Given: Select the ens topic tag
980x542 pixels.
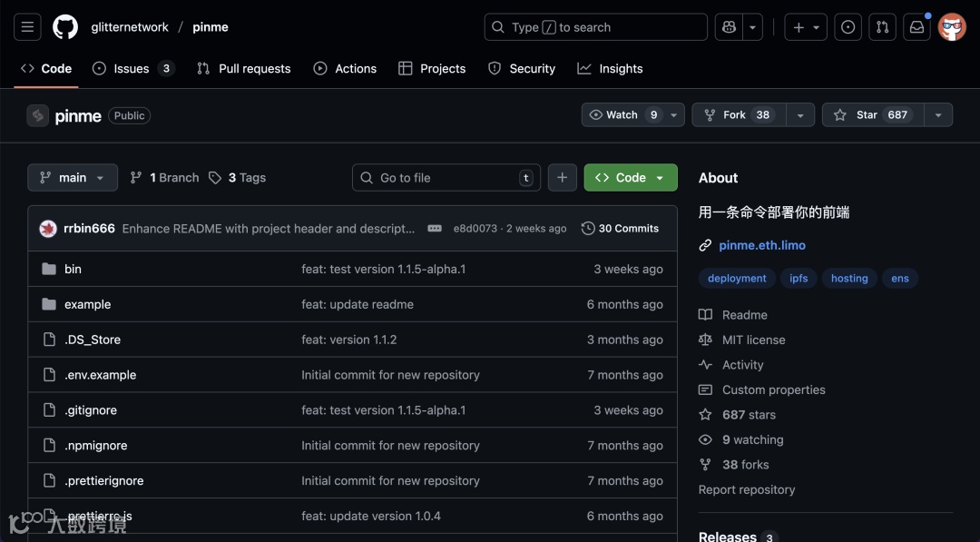Looking at the screenshot, I should pos(900,278).
